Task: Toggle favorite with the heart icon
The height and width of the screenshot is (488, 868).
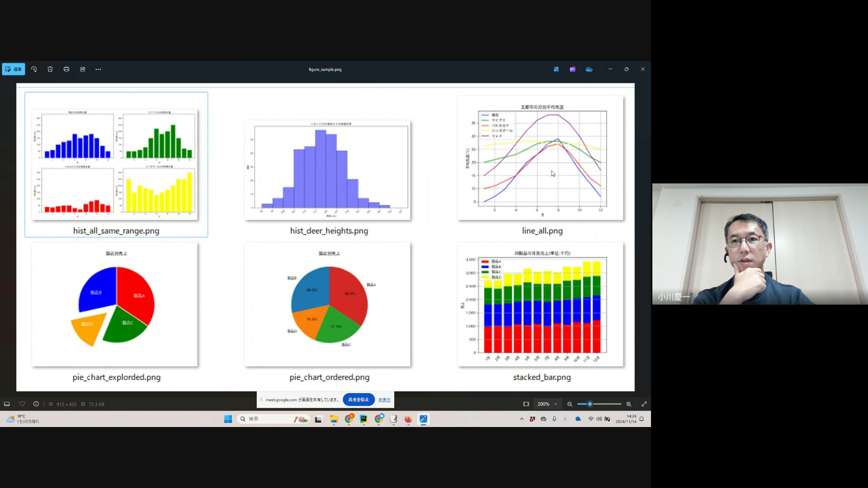Action: click(x=22, y=404)
